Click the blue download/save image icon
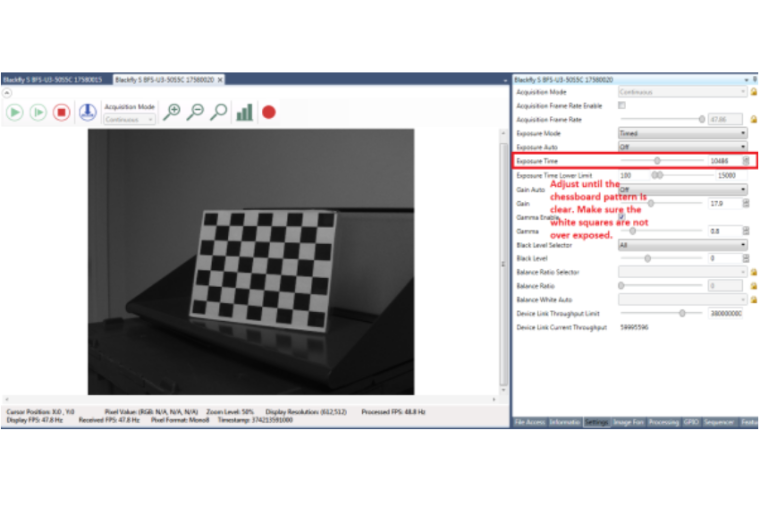Viewport: 760px width, 506px height. (x=88, y=112)
